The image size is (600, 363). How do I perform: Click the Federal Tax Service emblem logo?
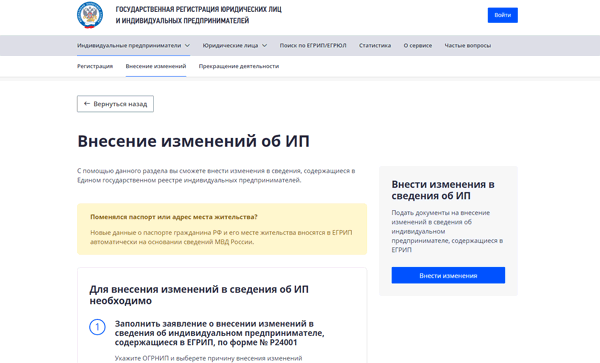point(90,15)
